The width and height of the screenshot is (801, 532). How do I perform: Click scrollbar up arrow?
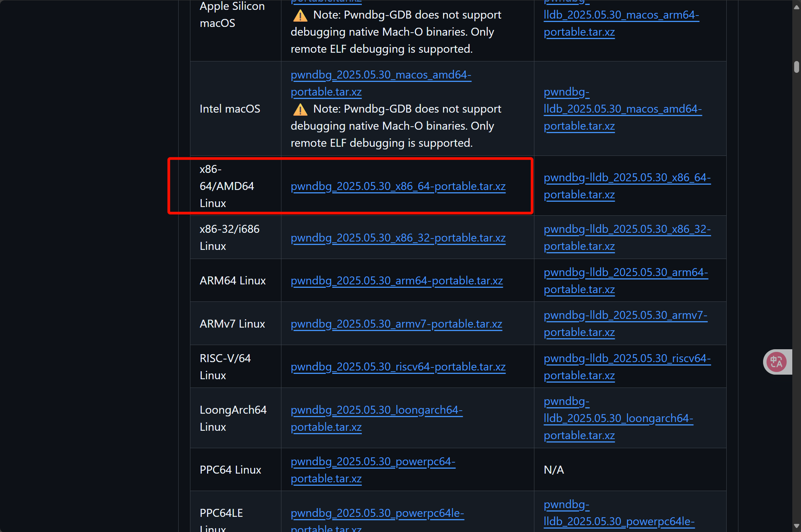pyautogui.click(x=796, y=7)
